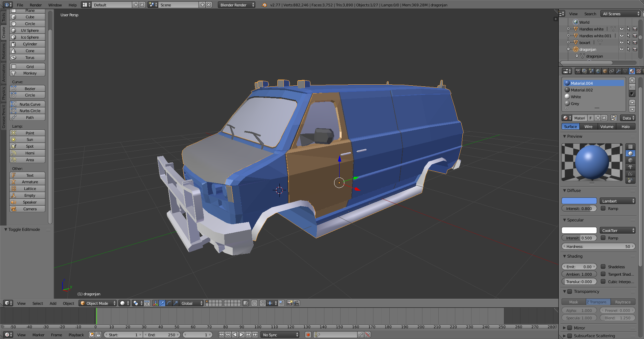Expand the Handles white tree item
This screenshot has width=644, height=339.
tap(568, 29)
